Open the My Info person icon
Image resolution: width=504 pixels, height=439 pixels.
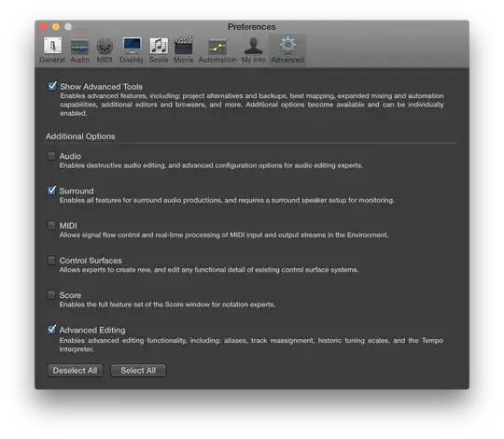(x=254, y=50)
